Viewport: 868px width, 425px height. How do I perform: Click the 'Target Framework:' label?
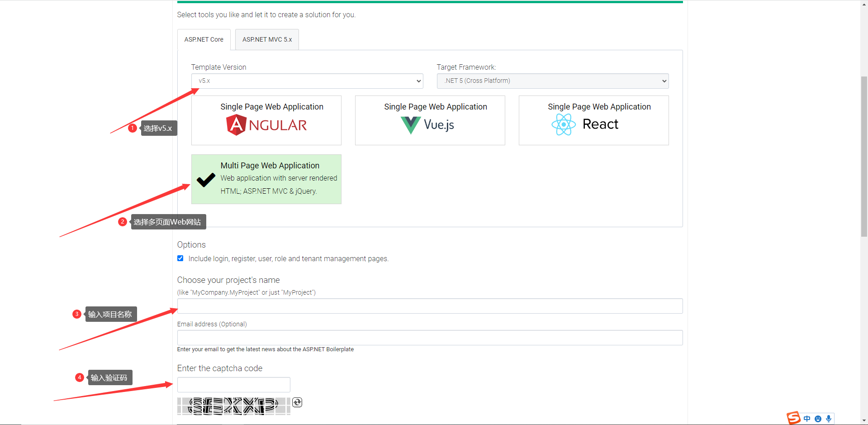pyautogui.click(x=466, y=67)
